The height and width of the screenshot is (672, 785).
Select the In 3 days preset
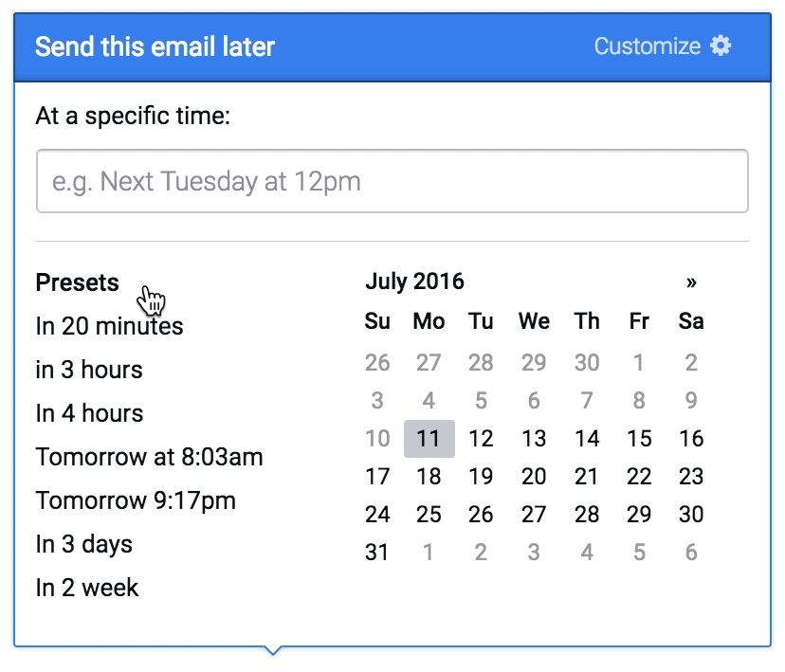[x=84, y=543]
